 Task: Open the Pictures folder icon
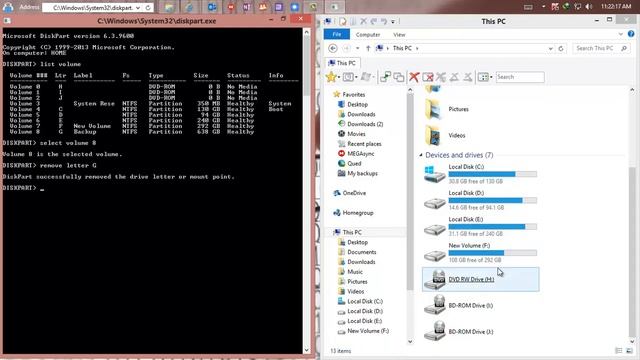click(433, 109)
